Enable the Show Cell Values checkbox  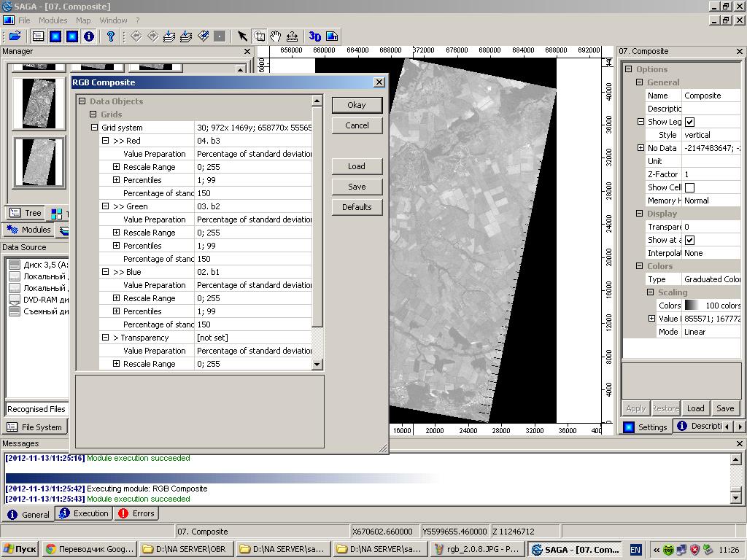[689, 187]
